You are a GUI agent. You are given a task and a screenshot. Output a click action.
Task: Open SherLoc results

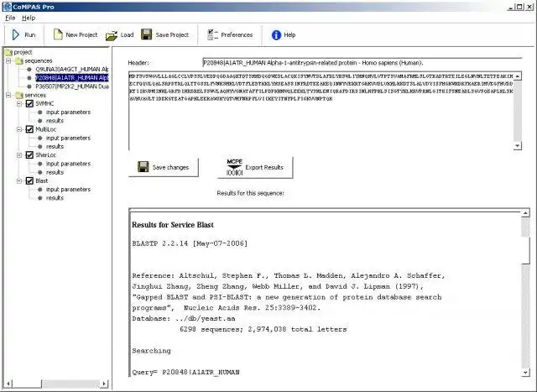click(x=55, y=172)
